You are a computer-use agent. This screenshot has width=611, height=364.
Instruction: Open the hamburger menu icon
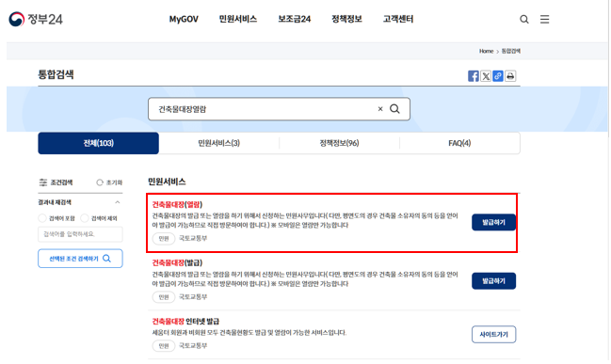pyautogui.click(x=544, y=19)
